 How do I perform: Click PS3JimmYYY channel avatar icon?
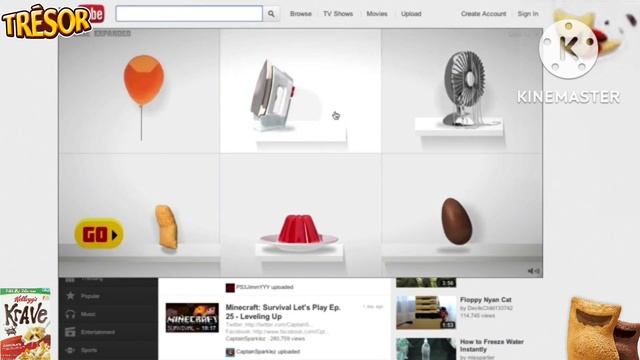click(230, 287)
